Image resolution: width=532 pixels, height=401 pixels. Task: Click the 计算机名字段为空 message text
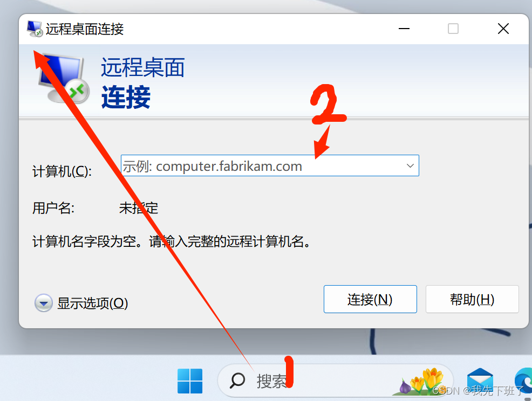point(172,241)
